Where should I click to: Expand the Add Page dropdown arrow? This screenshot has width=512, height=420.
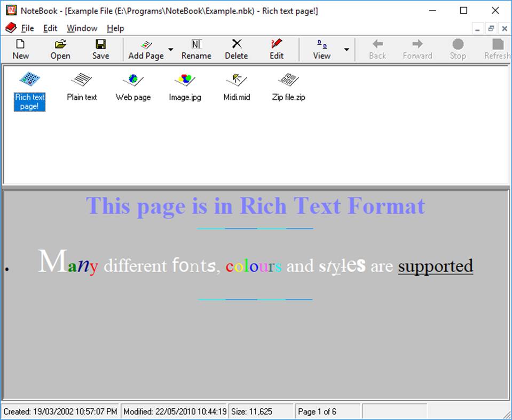(x=171, y=49)
